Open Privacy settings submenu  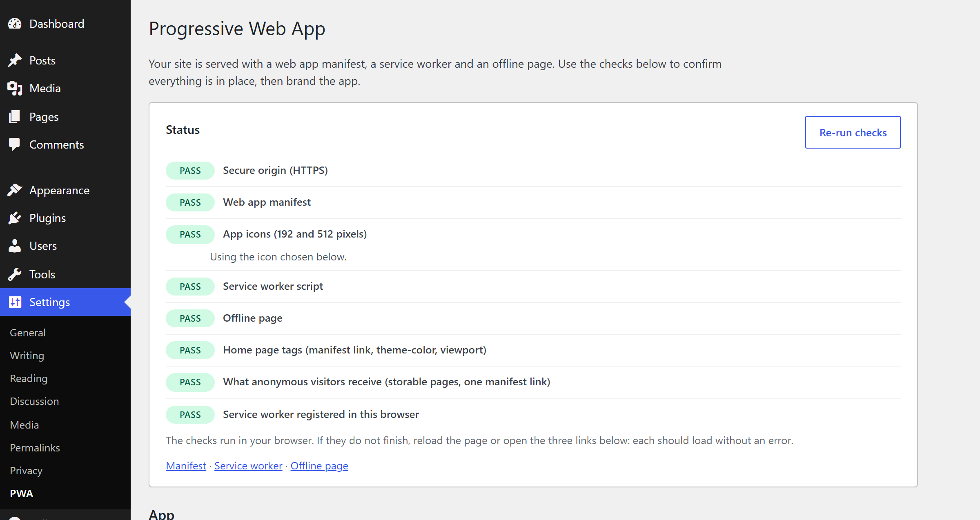point(26,471)
